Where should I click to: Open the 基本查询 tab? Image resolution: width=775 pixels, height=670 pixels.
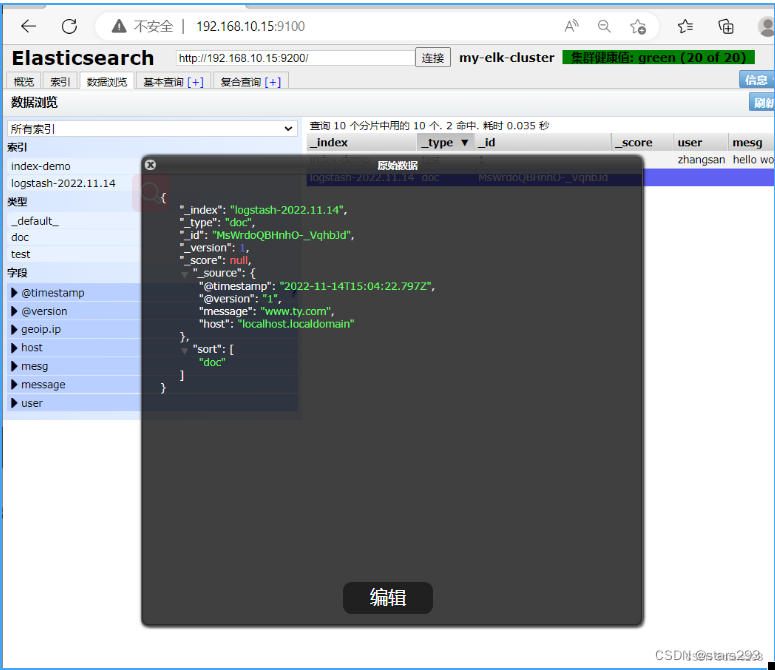[x=163, y=82]
